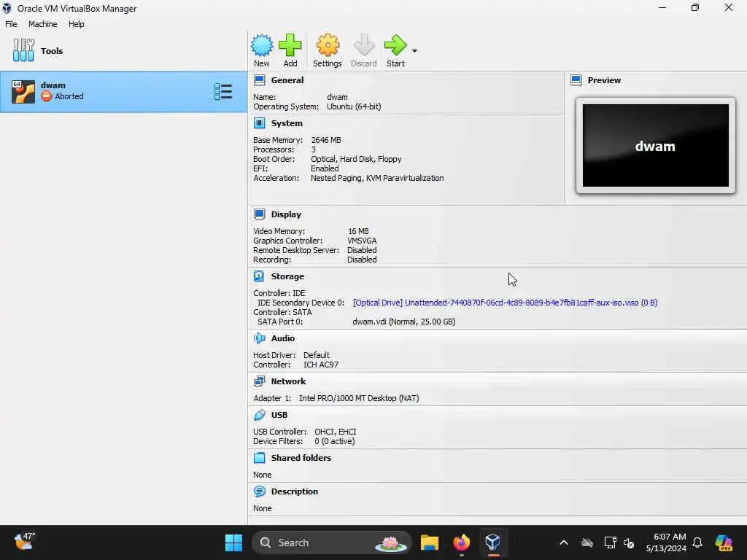
Task: Click the muted volume tray icon
Action: (x=629, y=542)
